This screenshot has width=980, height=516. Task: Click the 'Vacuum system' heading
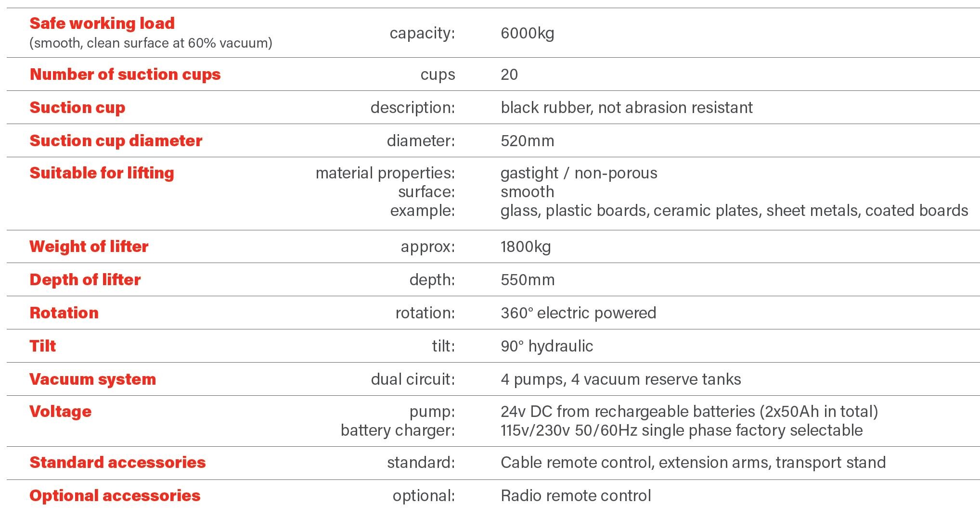click(93, 379)
